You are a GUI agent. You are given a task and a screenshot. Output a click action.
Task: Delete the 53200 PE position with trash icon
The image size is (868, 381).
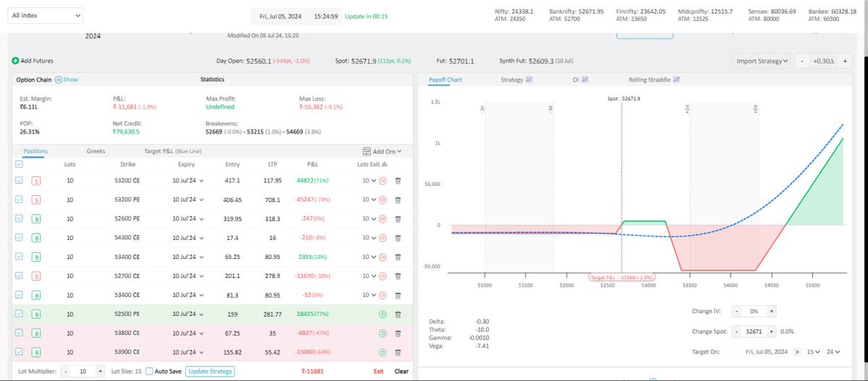[397, 200]
